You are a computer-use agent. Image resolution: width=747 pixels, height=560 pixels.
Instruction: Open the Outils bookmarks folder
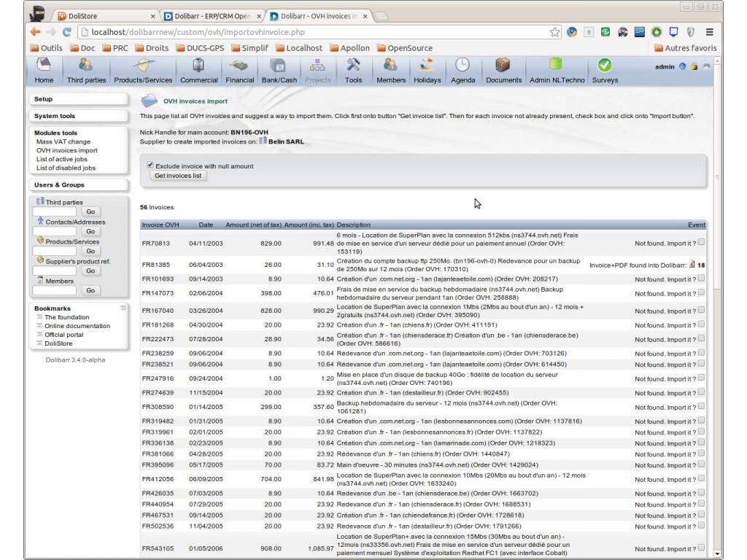tap(46, 48)
